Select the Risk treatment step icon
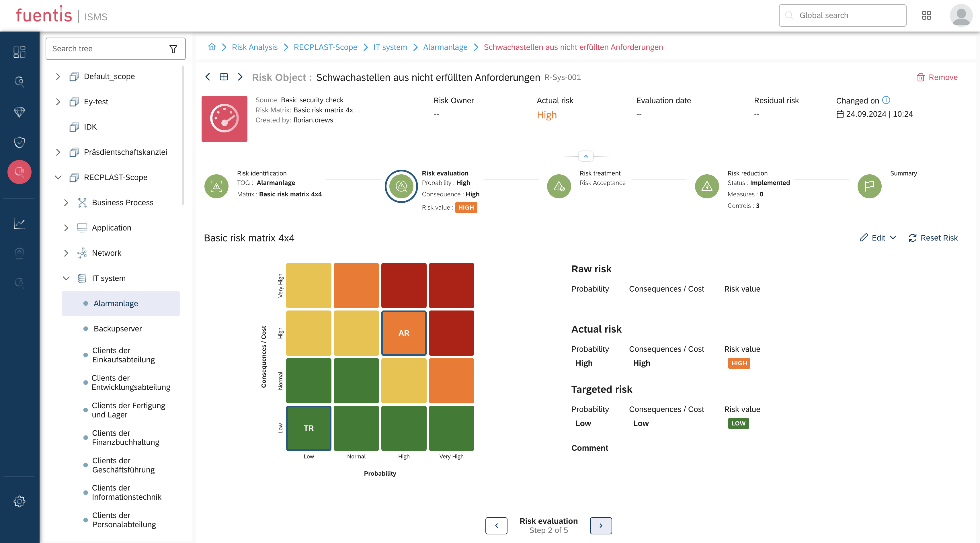 (x=559, y=186)
